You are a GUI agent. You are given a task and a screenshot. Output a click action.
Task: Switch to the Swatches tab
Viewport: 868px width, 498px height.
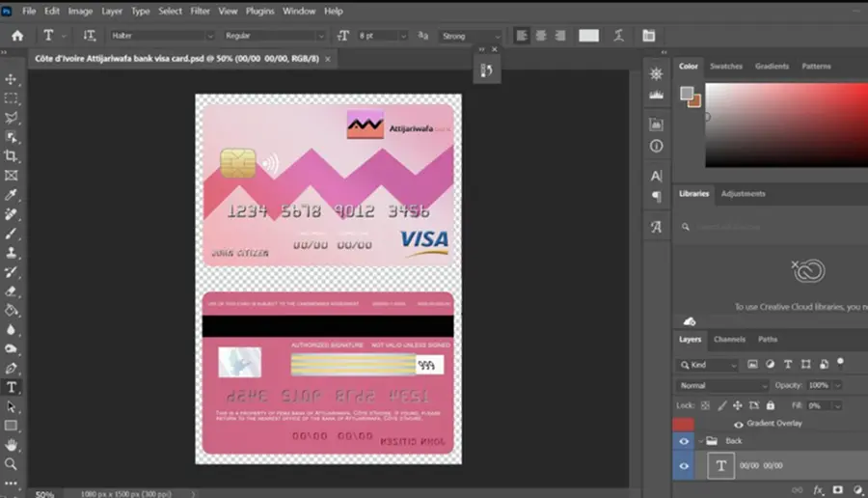tap(725, 66)
